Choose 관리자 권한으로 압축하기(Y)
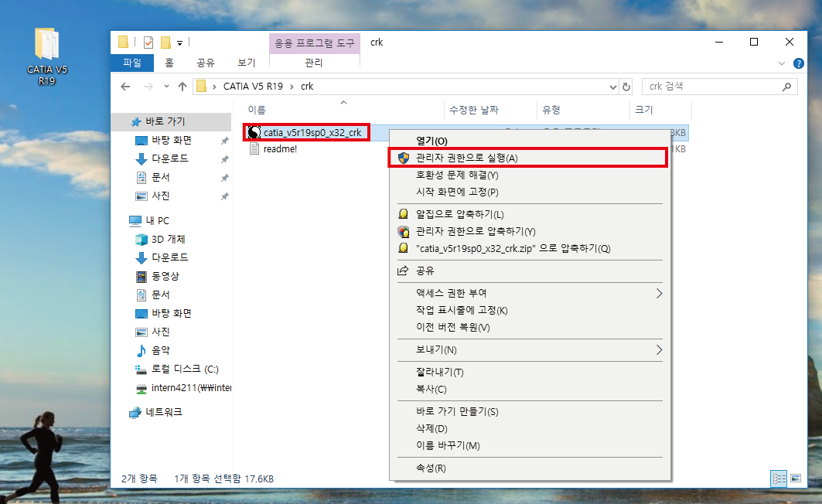The width and height of the screenshot is (822, 504). [530, 231]
